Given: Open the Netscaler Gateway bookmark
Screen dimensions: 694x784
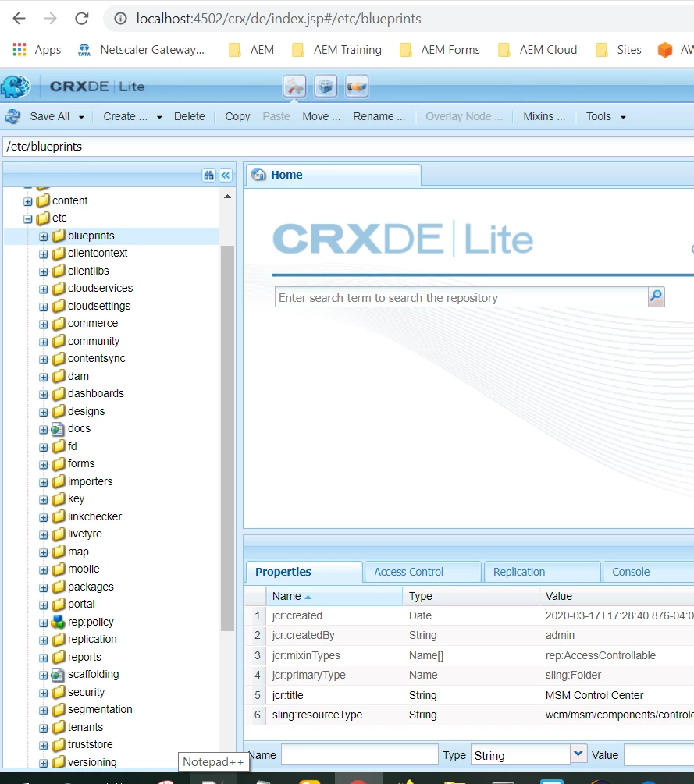Looking at the screenshot, I should click(x=141, y=49).
